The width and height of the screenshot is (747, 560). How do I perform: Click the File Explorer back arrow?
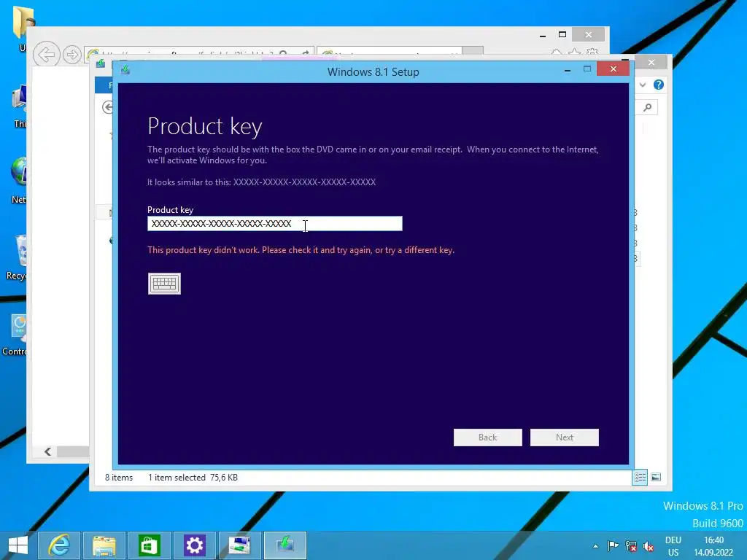pyautogui.click(x=107, y=107)
